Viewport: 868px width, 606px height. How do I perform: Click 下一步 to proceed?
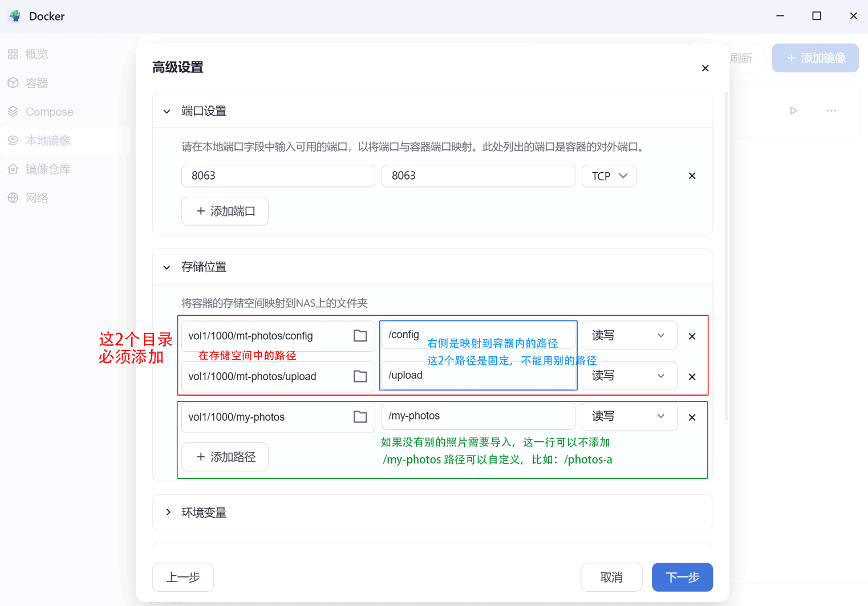682,577
